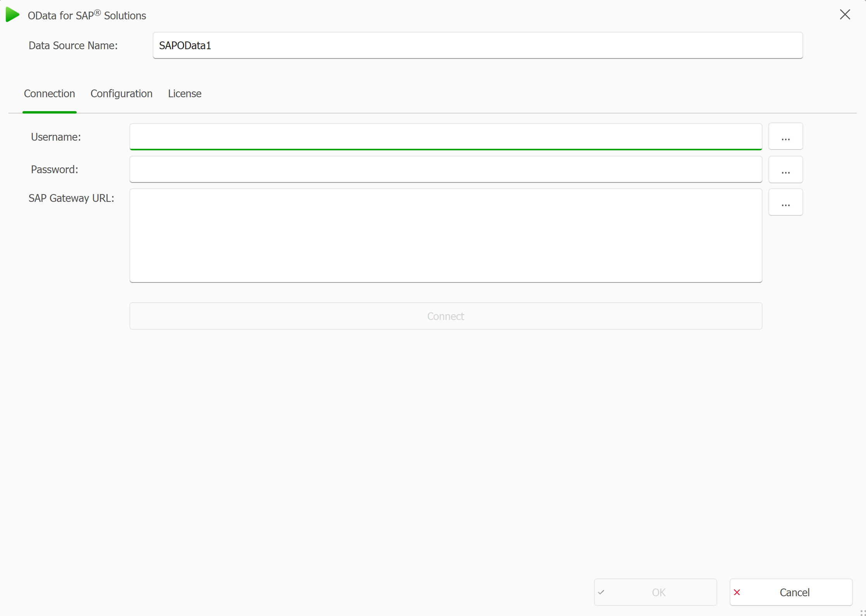This screenshot has width=866, height=616.
Task: Click the ellipsis button beside Username
Action: pyautogui.click(x=785, y=136)
